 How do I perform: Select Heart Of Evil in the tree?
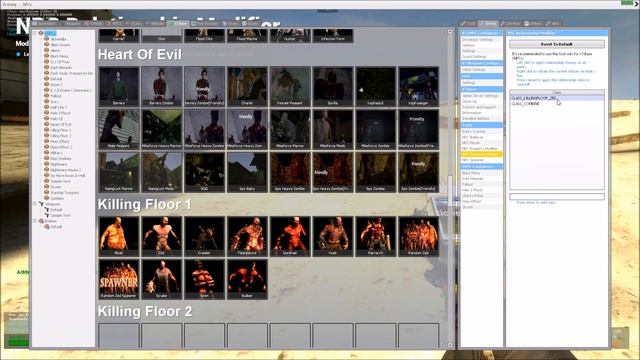tap(60, 124)
